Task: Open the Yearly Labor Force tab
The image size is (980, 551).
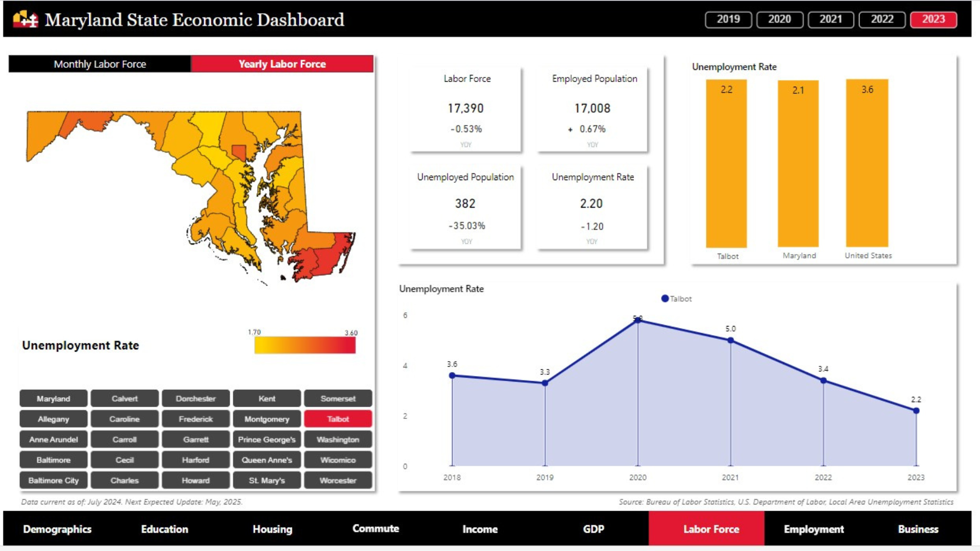Action: tap(282, 64)
